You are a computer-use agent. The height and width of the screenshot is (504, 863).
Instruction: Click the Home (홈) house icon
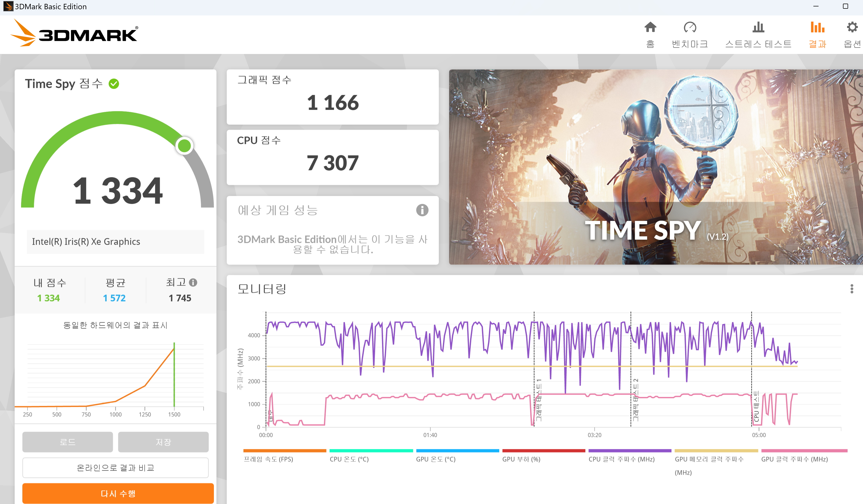[x=650, y=27]
